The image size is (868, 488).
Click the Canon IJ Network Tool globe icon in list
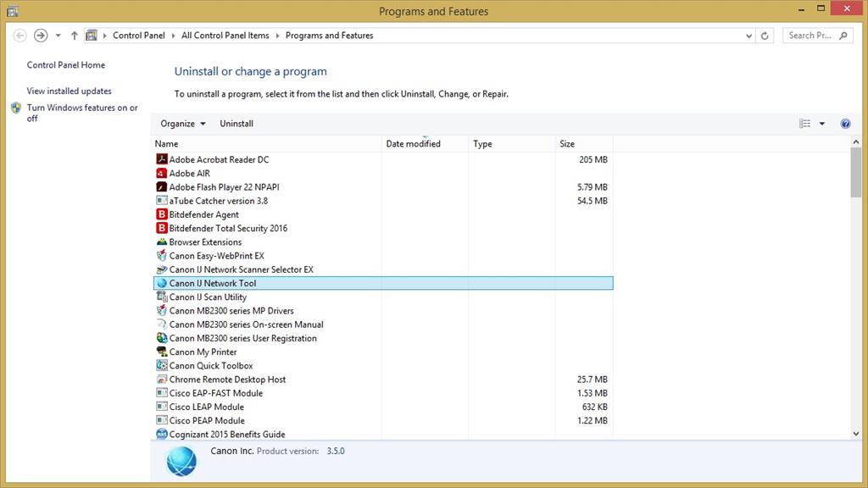point(162,283)
